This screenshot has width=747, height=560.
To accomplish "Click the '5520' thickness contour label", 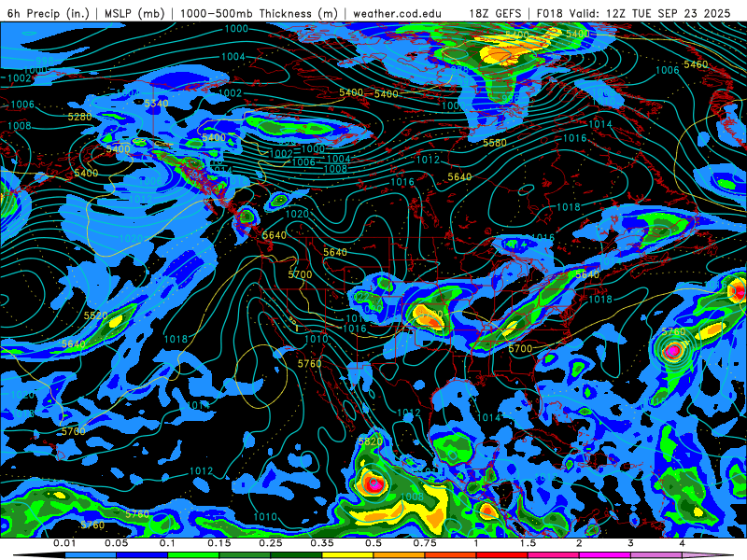I will point(96,315).
